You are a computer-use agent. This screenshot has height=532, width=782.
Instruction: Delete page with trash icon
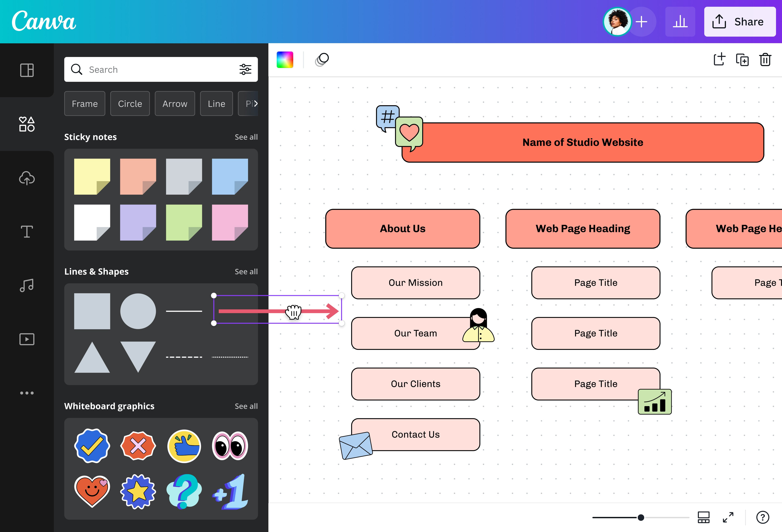point(765,60)
